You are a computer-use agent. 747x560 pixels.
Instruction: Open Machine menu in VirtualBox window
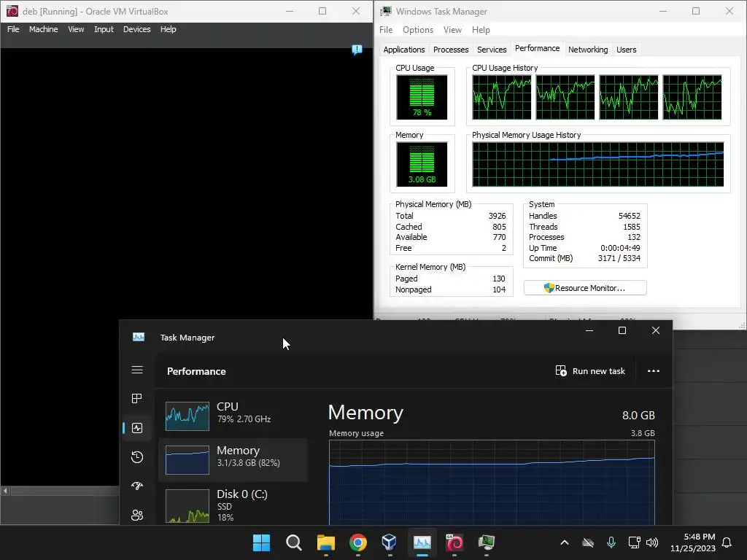point(43,29)
